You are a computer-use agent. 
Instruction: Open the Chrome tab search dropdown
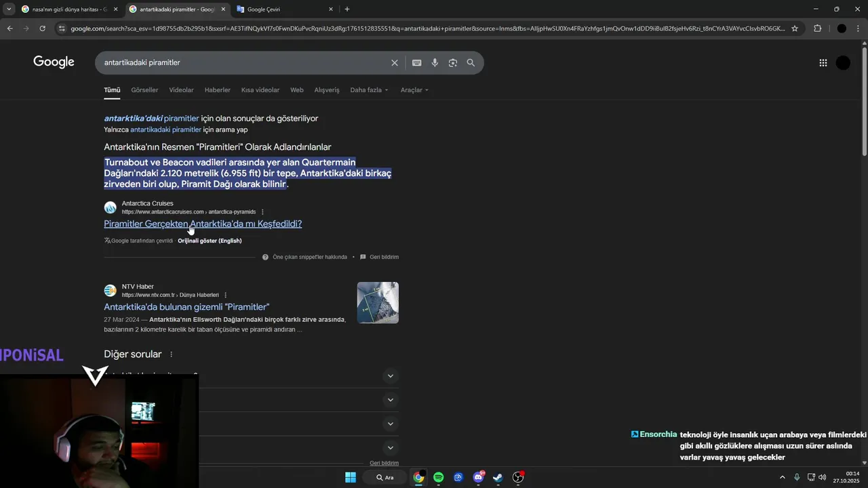point(9,9)
